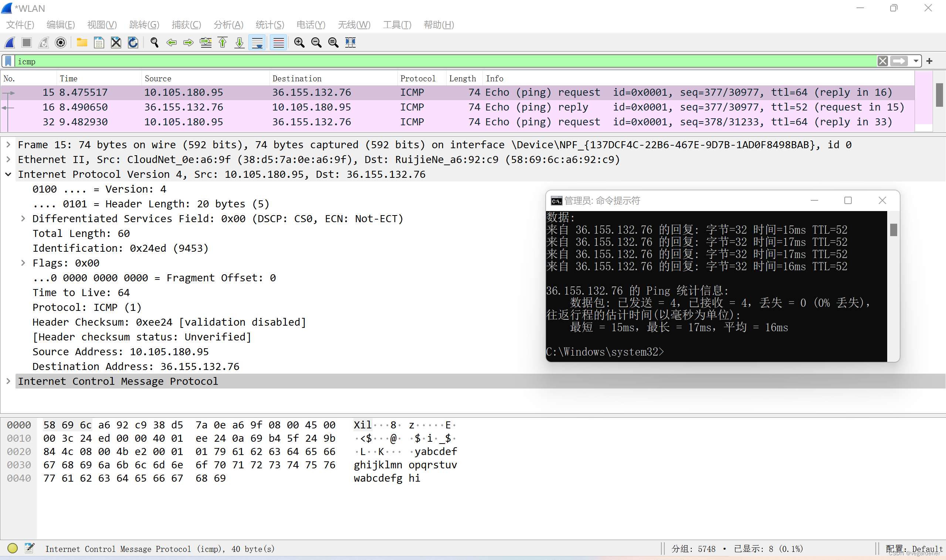The width and height of the screenshot is (946, 560).
Task: Jump to first packet via the up-arrow icon
Action: pyautogui.click(x=223, y=42)
